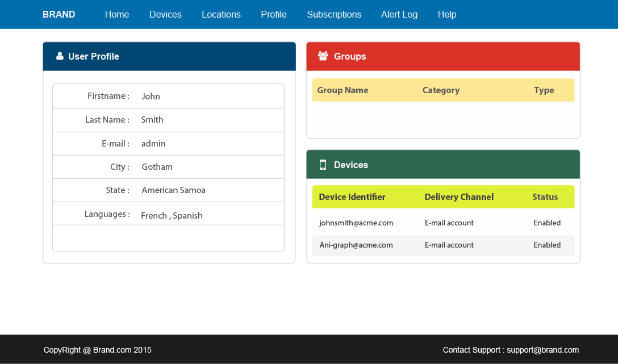Image resolution: width=618 pixels, height=364 pixels.
Task: Select the Ani-graph@acme.com device row
Action: [356, 245]
